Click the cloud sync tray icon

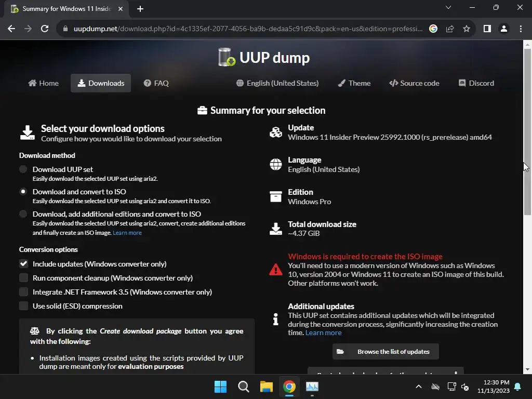pyautogui.click(x=435, y=387)
